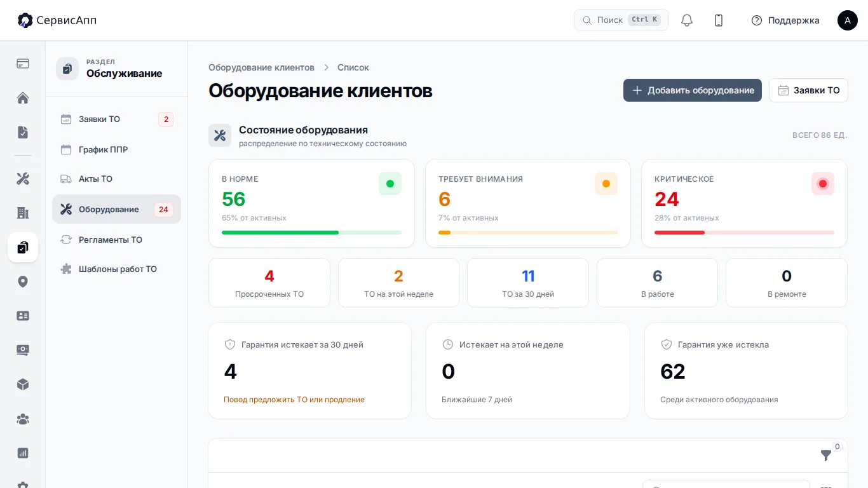Open the В работе stat card
Image resolution: width=868 pixels, height=488 pixels.
(x=658, y=283)
